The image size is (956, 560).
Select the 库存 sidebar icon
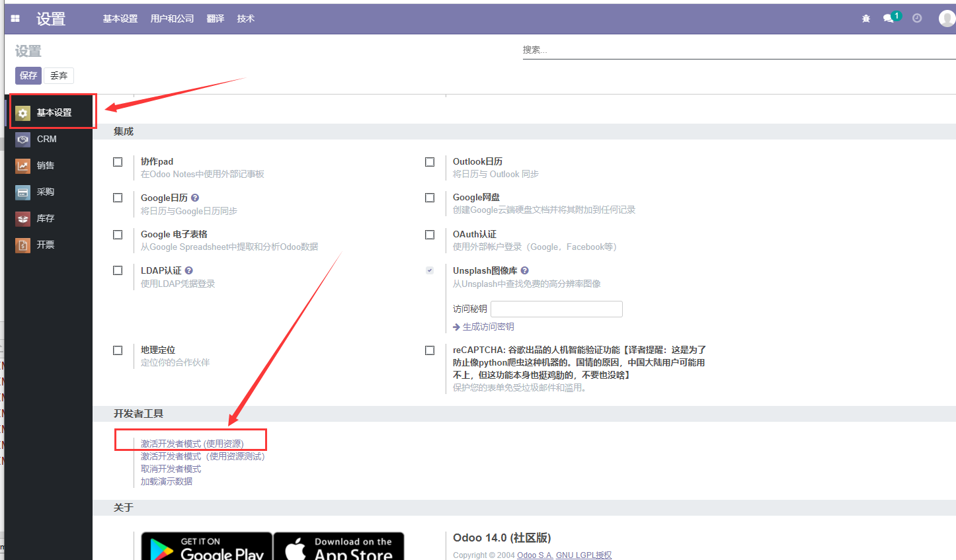coord(22,218)
